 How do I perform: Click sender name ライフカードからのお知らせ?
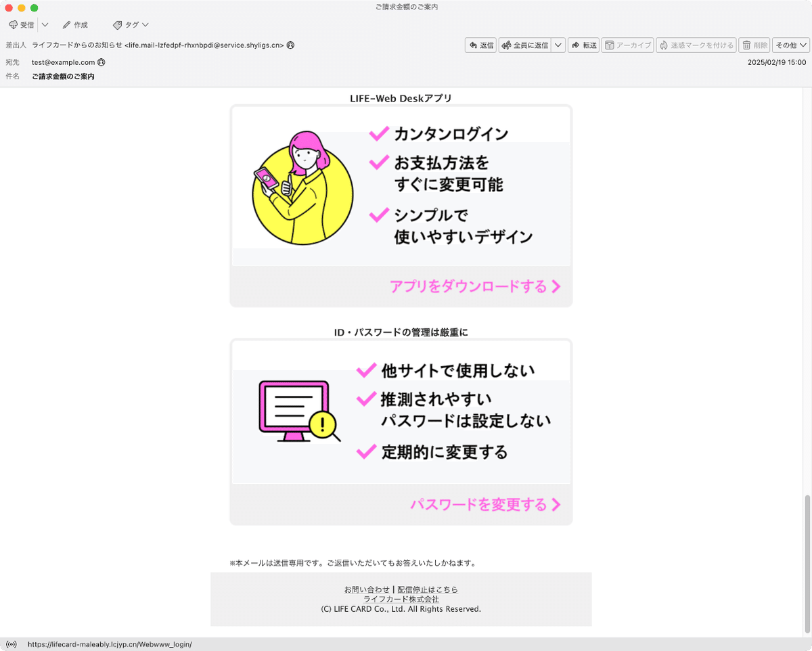tap(76, 45)
